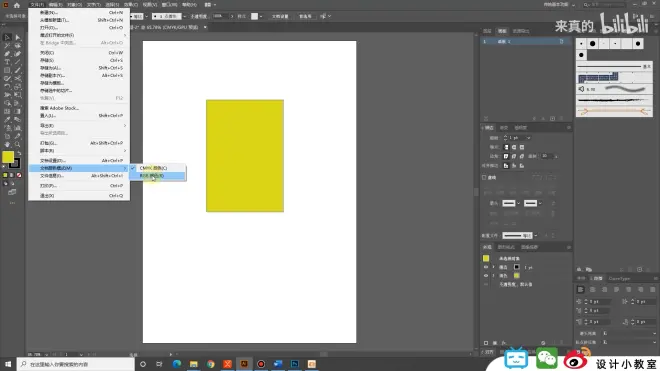
Task: Click new artboard icon in Artboards panel
Action: [553, 119]
